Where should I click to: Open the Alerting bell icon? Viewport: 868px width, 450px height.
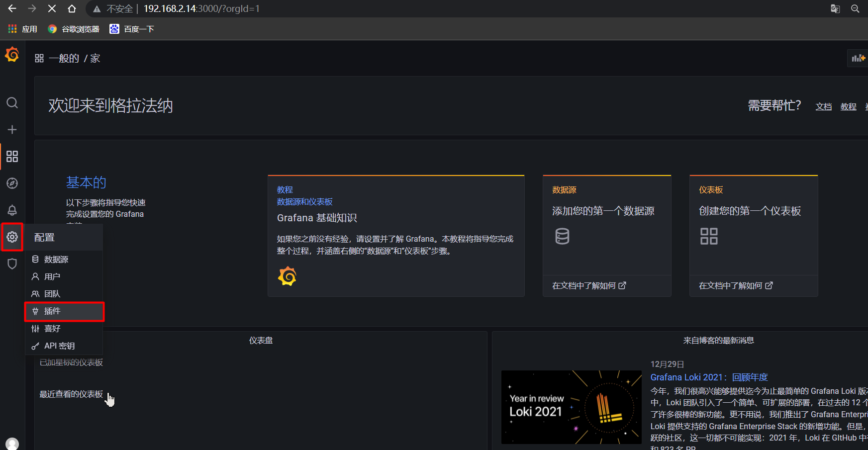pyautogui.click(x=12, y=210)
